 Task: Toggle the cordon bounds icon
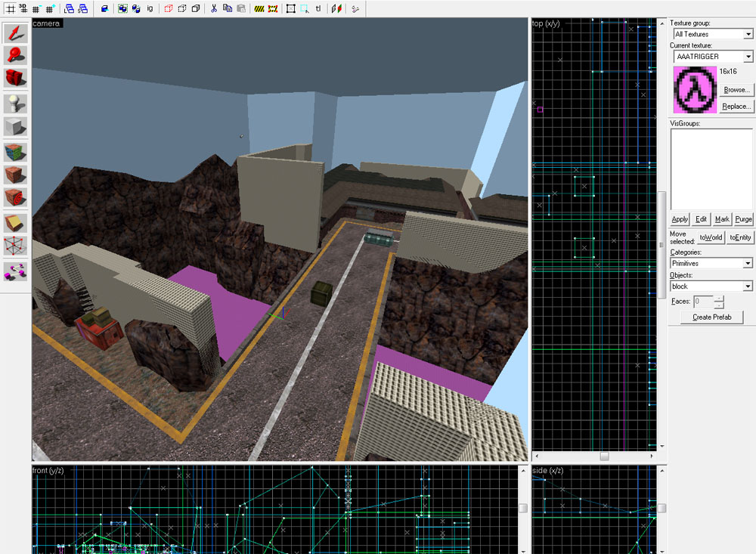[x=259, y=8]
